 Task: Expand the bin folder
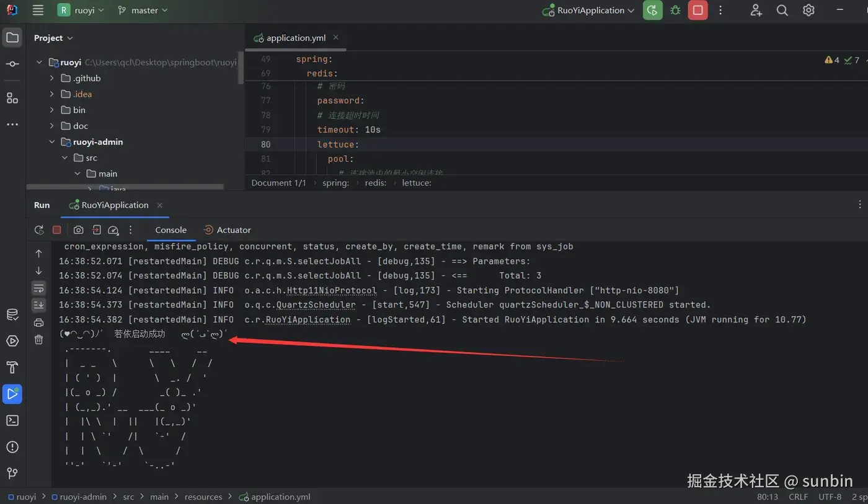(x=52, y=110)
